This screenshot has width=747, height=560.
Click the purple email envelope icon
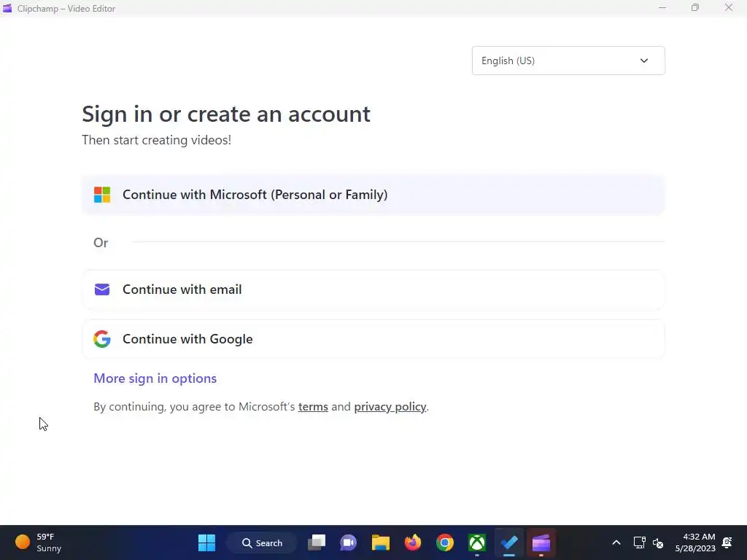tap(102, 289)
